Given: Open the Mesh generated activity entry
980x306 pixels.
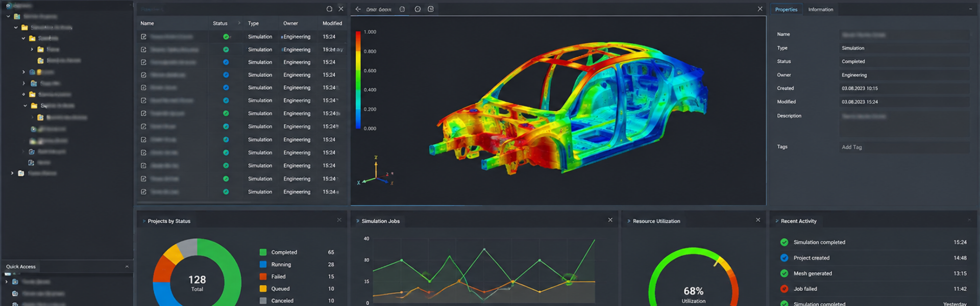Looking at the screenshot, I should (x=873, y=274).
